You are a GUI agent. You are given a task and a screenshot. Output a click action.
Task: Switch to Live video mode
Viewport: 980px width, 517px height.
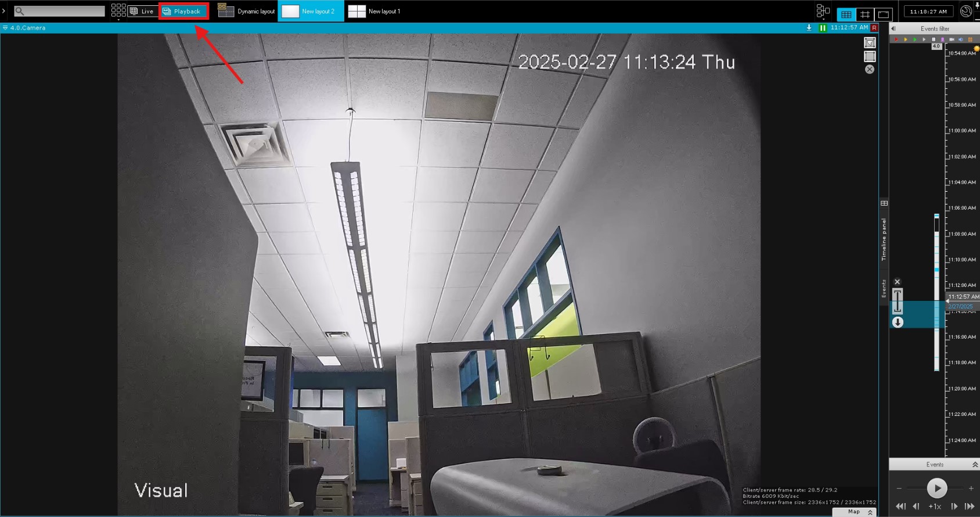[x=142, y=11]
